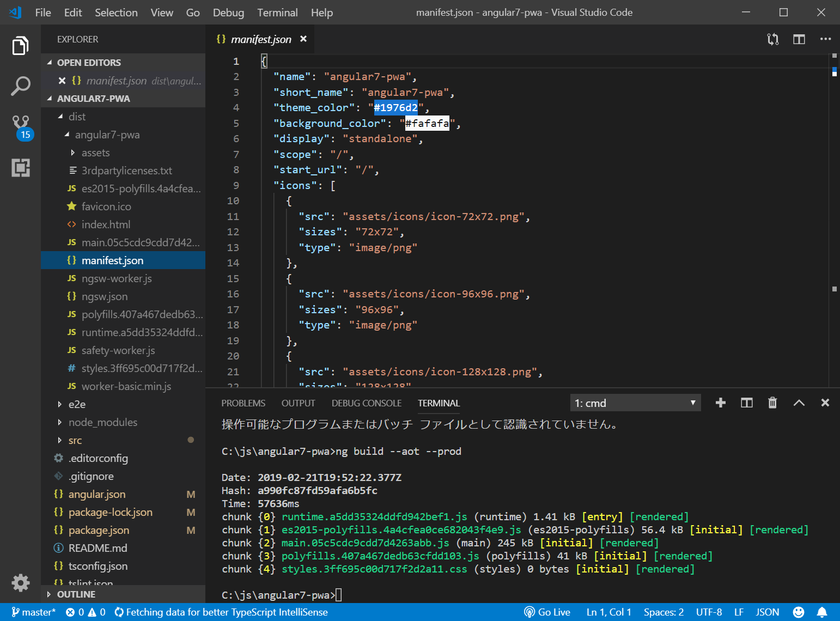Toggle Go Live server in status bar
The image size is (840, 621).
(x=547, y=612)
